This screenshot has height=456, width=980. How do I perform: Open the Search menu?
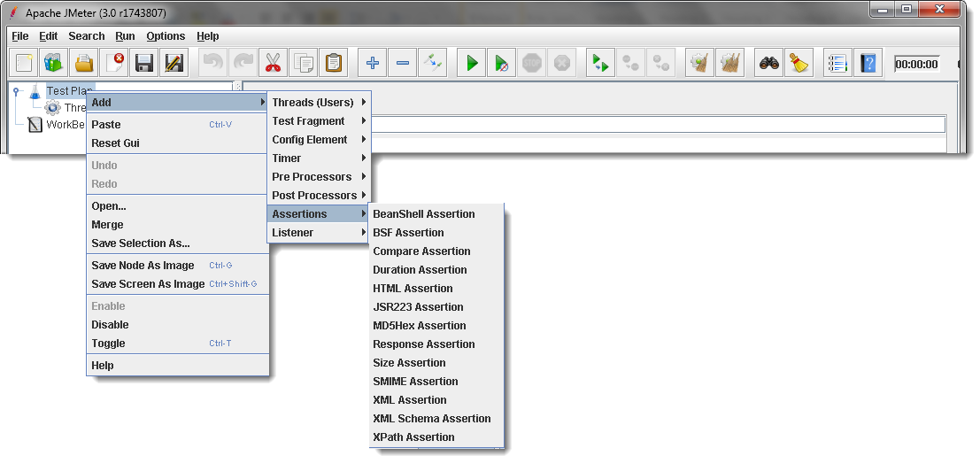click(86, 36)
